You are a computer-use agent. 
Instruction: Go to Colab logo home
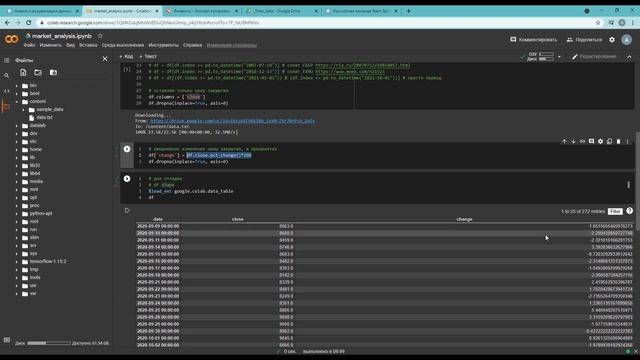(x=11, y=39)
